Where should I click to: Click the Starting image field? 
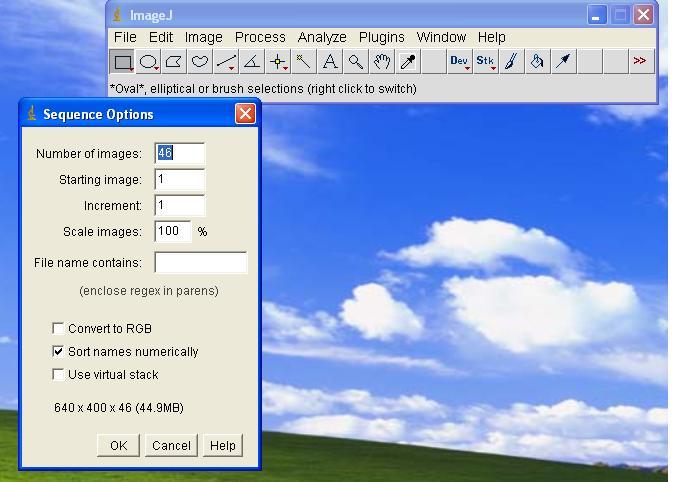(x=179, y=179)
